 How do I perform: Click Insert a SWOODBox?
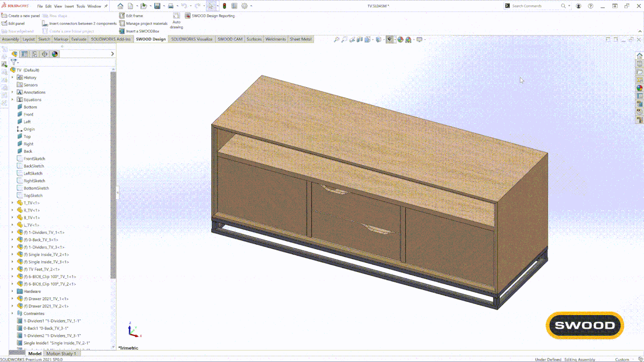(x=139, y=31)
